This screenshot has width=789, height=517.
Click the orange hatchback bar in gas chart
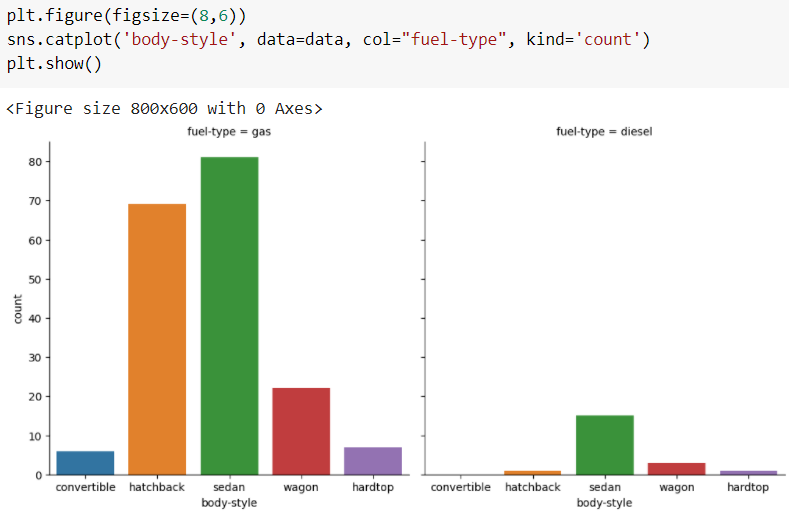[x=157, y=339]
